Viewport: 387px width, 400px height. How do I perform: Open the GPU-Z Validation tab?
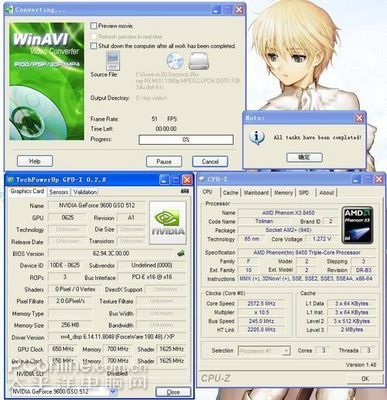85,192
